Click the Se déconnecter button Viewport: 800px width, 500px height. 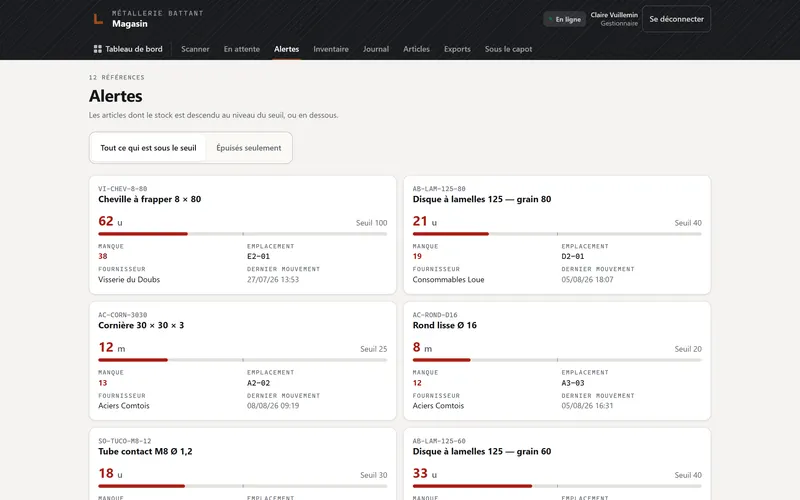676,19
